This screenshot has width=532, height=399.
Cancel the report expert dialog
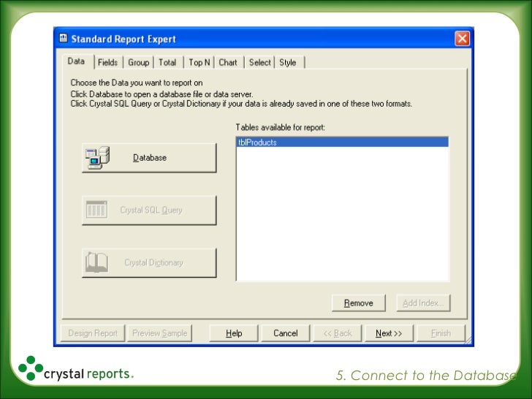click(x=285, y=333)
